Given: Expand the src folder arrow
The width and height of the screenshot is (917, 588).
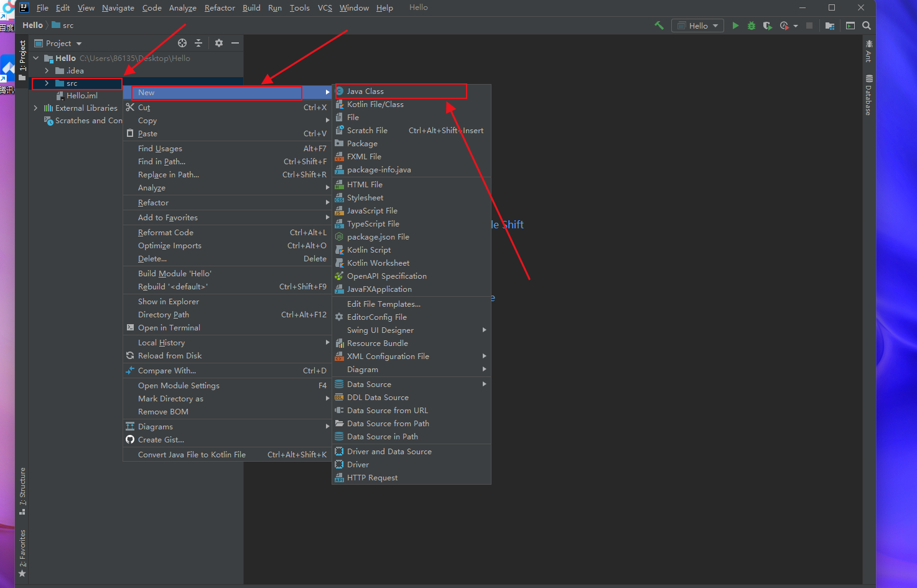Looking at the screenshot, I should (47, 83).
